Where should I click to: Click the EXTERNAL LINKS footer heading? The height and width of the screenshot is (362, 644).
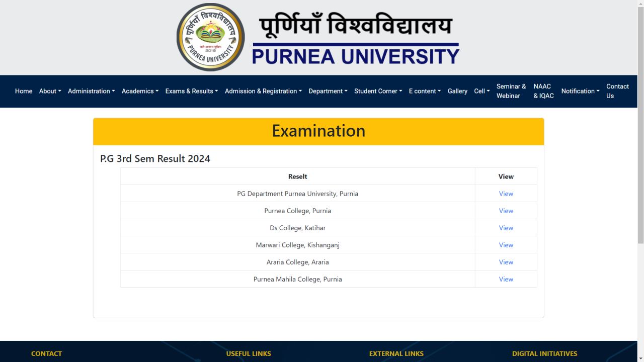pos(396,353)
